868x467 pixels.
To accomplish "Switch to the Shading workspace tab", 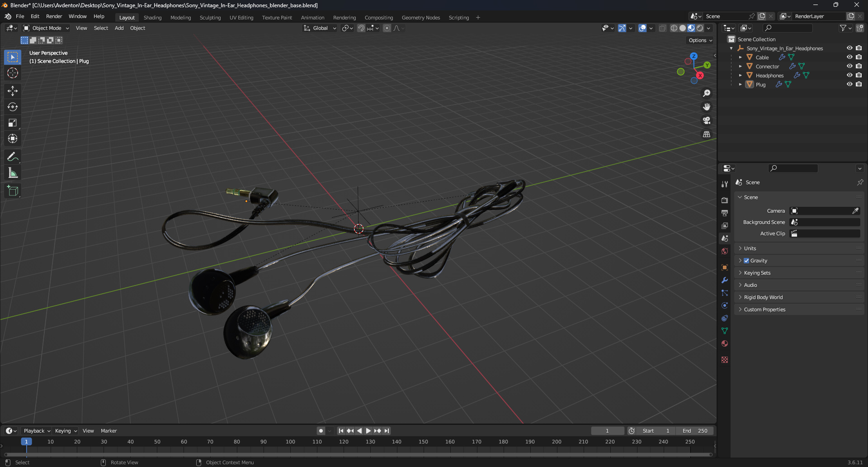I will click(x=152, y=18).
